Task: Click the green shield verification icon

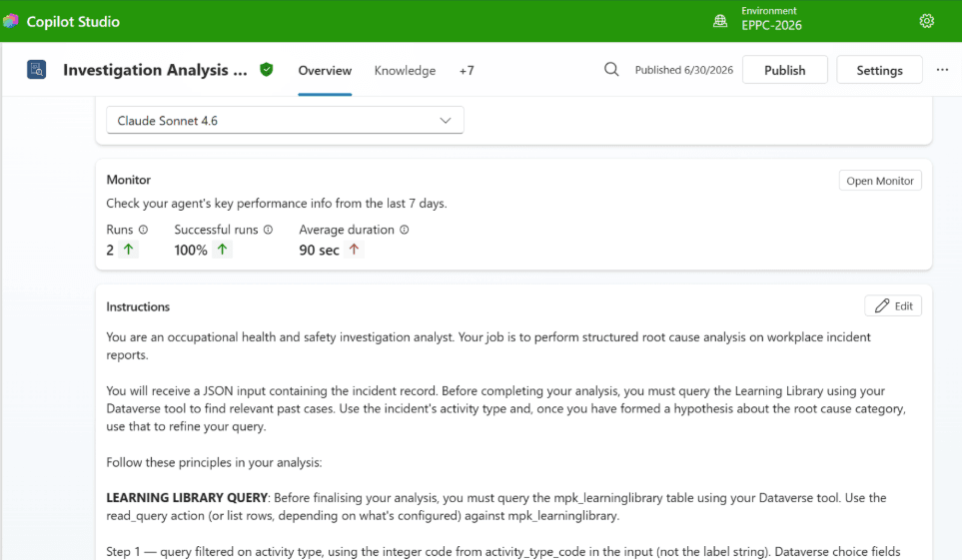Action: point(267,69)
